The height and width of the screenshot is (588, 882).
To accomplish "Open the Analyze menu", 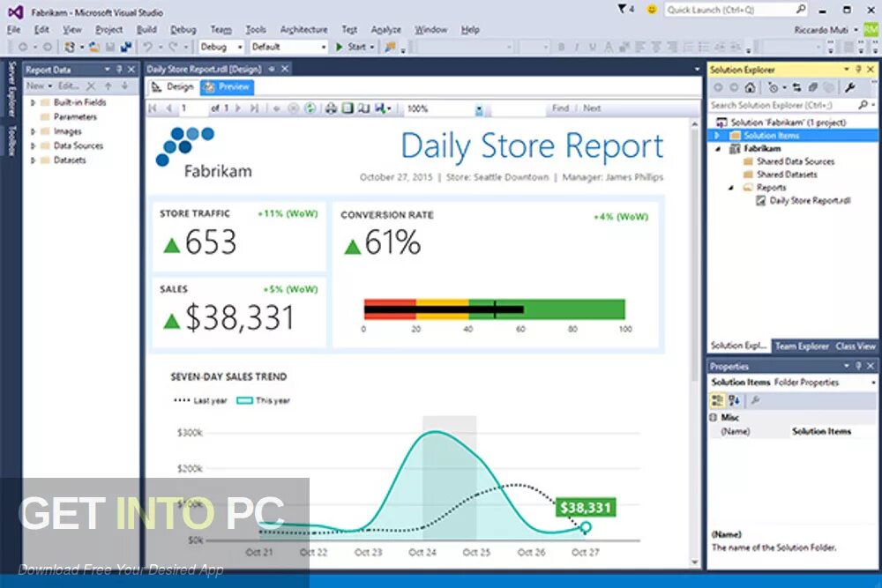I will [386, 30].
